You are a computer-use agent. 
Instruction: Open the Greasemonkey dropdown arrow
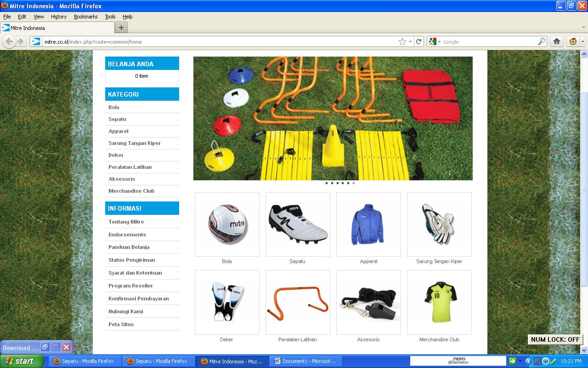point(582,41)
